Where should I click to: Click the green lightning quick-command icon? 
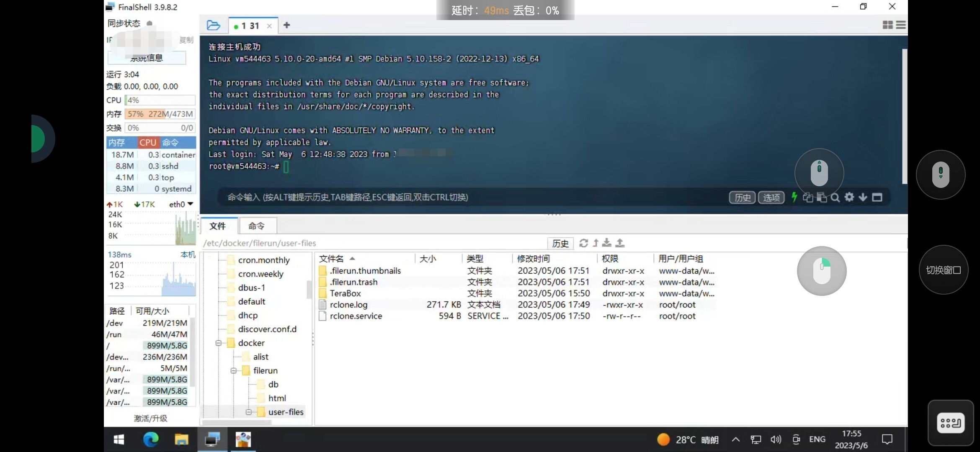coord(794,197)
